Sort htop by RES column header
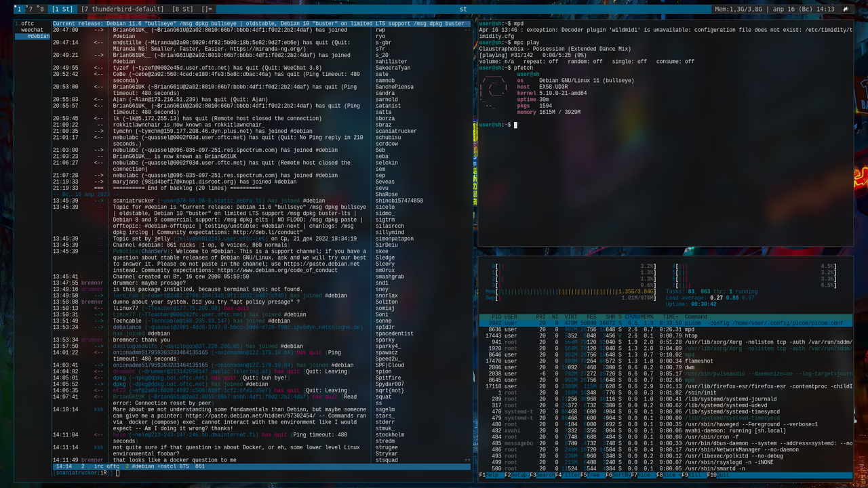Image resolution: width=868 pixels, height=488 pixels. click(x=592, y=317)
